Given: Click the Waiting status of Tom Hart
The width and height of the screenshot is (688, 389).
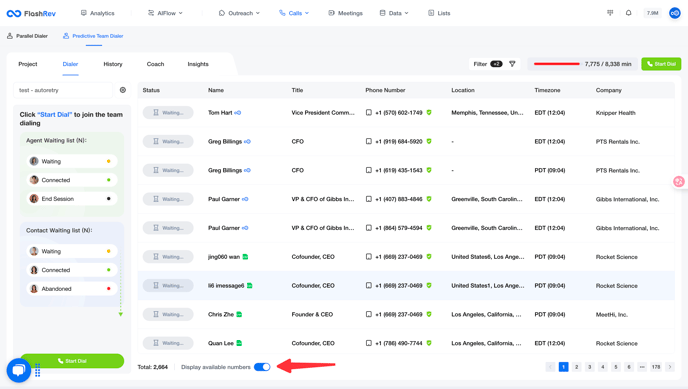Looking at the screenshot, I should click(x=168, y=113).
